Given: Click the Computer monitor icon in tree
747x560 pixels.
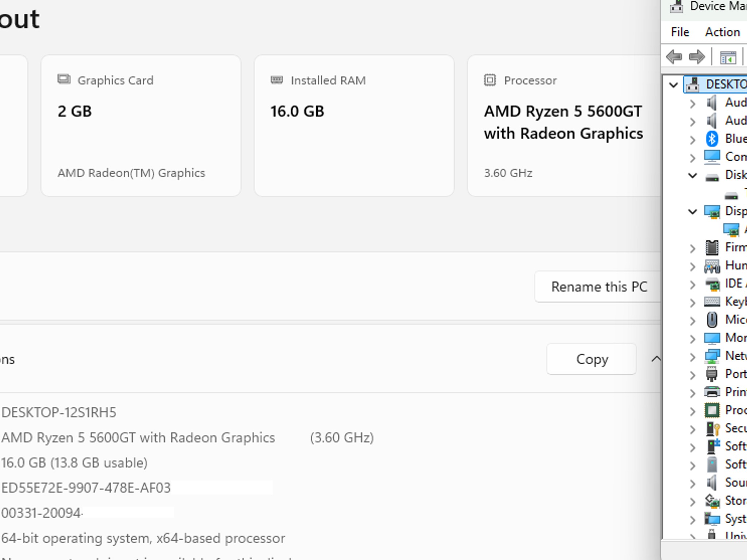Looking at the screenshot, I should [712, 157].
